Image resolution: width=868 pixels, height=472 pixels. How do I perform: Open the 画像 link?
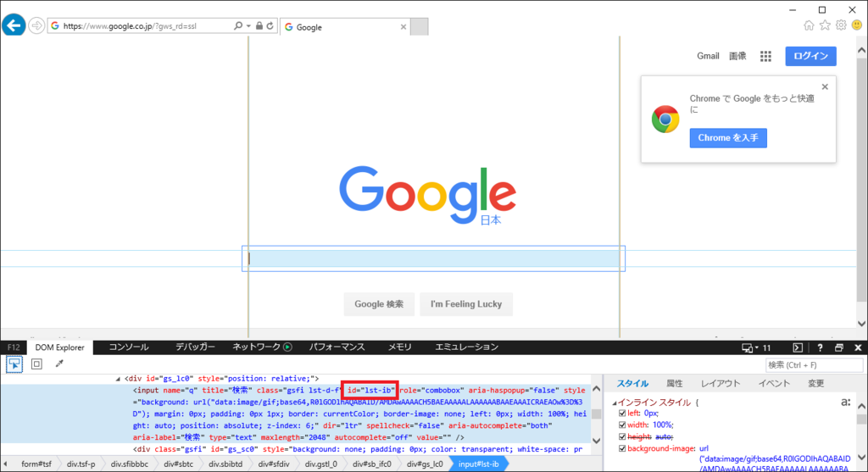[737, 56]
